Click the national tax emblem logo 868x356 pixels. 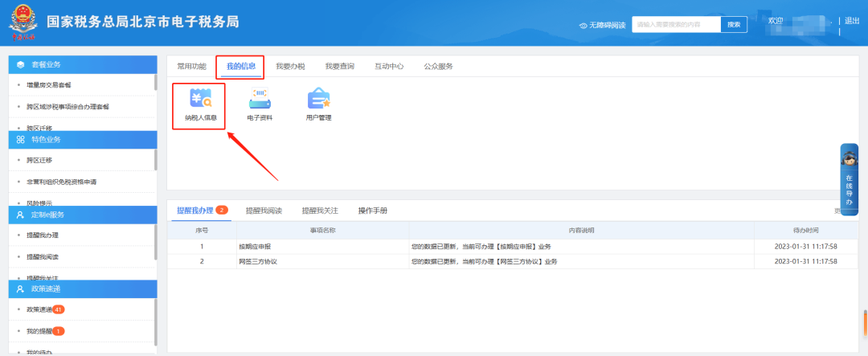pos(23,23)
